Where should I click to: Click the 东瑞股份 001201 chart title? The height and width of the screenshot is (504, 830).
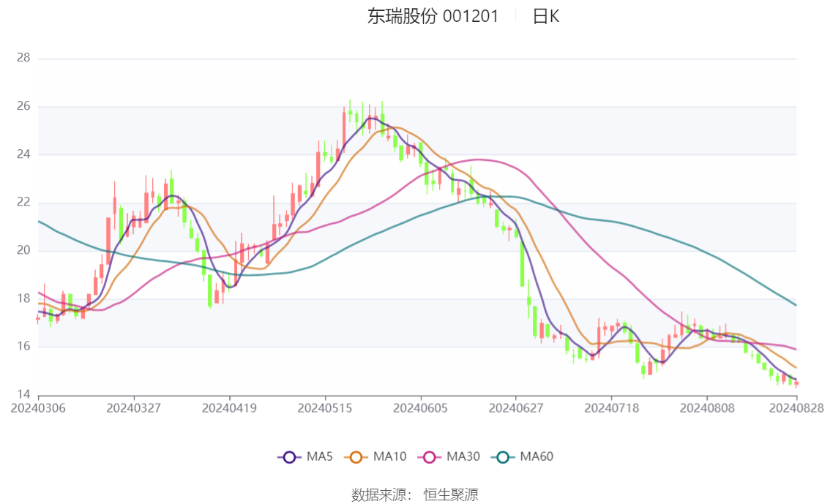(433, 16)
